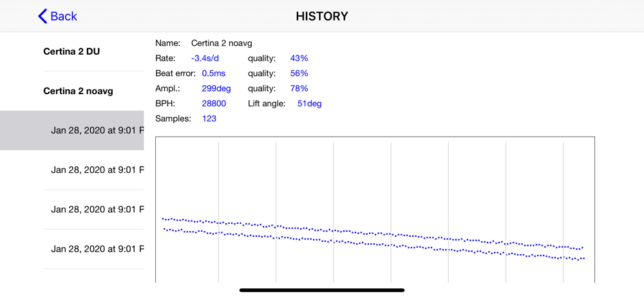Select the Certina 2 DU group
644x298 pixels.
pos(71,52)
